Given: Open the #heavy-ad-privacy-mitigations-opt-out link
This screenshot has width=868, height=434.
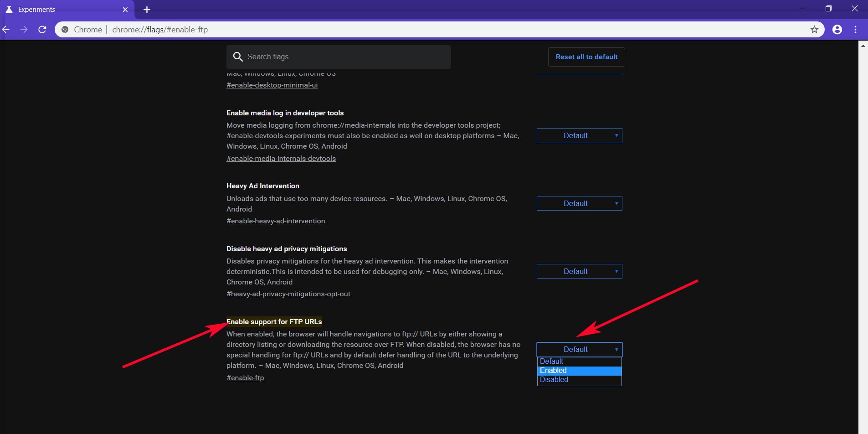Looking at the screenshot, I should pyautogui.click(x=288, y=294).
